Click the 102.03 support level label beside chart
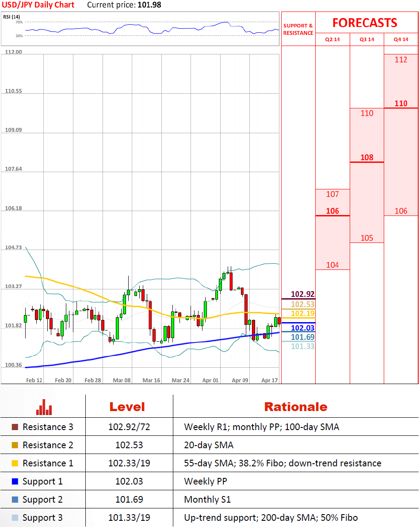This screenshot has width=420, height=527. pyautogui.click(x=302, y=328)
